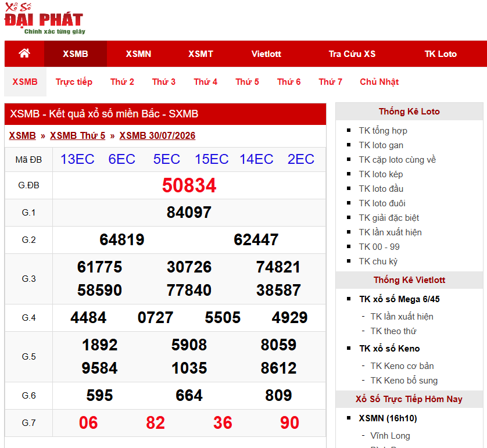Open TK cặp loto cùng về link
The width and height of the screenshot is (487, 448).
point(398,160)
